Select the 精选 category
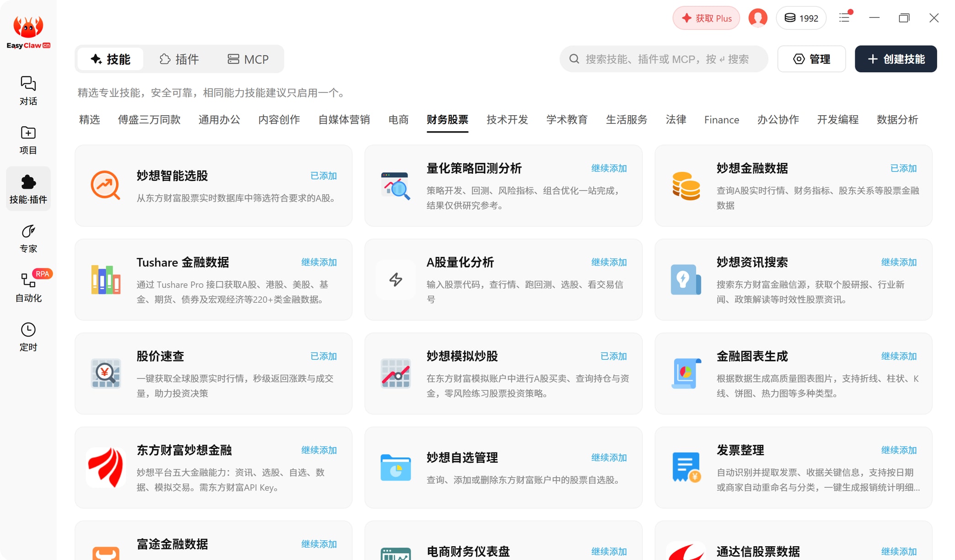Image resolution: width=955 pixels, height=560 pixels. [89, 120]
